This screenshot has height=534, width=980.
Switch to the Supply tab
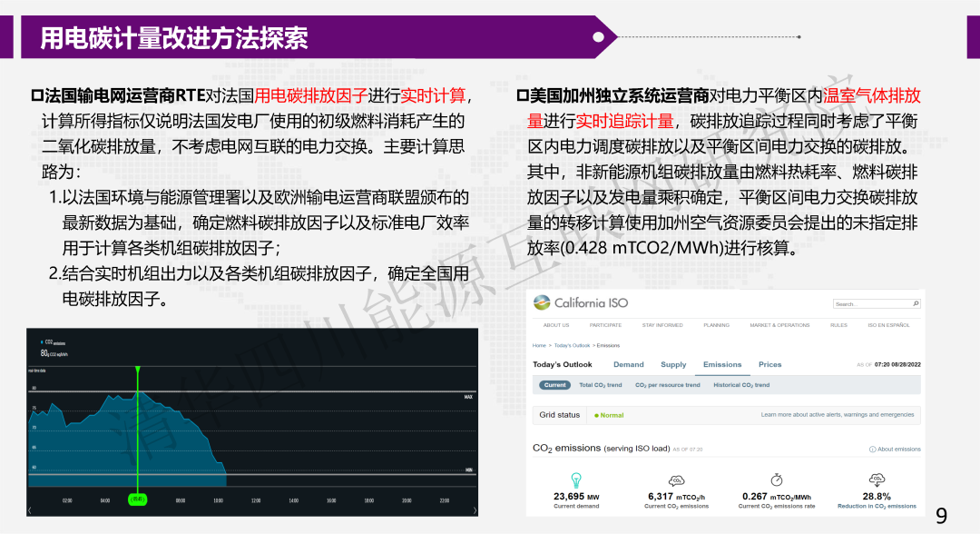click(673, 364)
